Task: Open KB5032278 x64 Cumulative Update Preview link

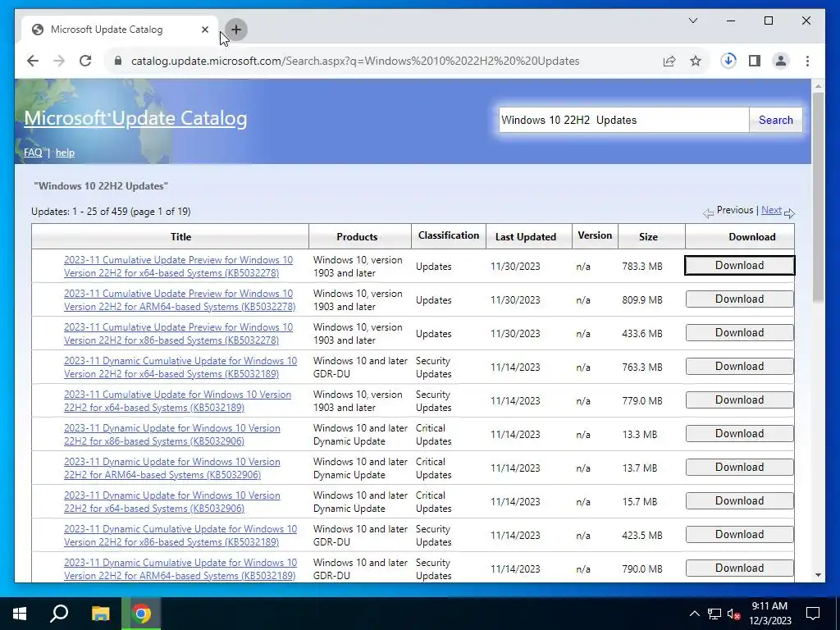Action: (178, 267)
